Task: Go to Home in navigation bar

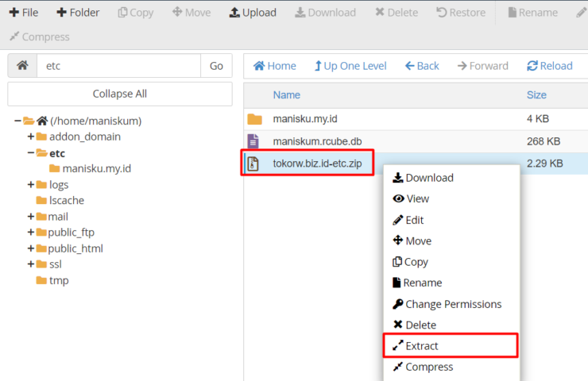Action: pos(275,66)
